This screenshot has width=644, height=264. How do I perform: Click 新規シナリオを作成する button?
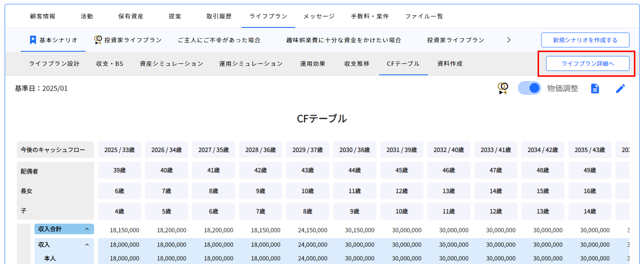pyautogui.click(x=585, y=40)
